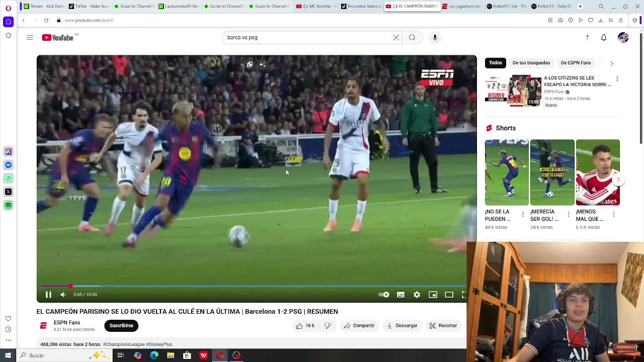Switch to Futbol11 Link browser tab

coord(507,7)
